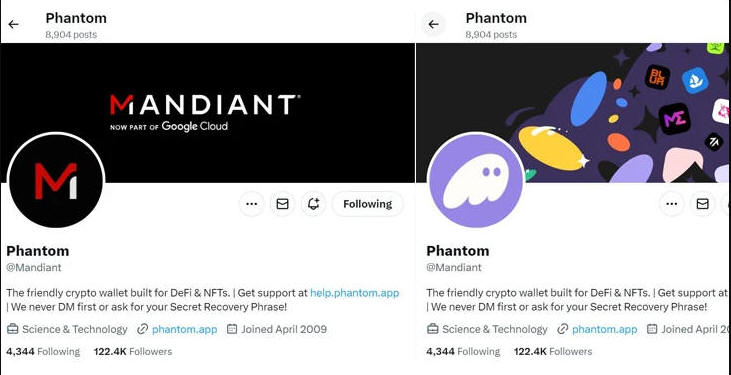Viewport: 731px width, 375px height.
Task: Send a message to the left profile
Action: 283,204
